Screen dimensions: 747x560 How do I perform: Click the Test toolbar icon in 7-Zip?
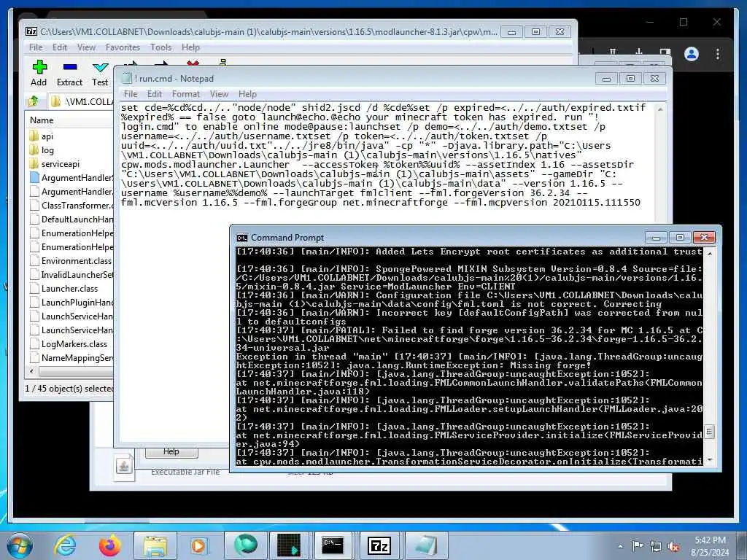(x=100, y=74)
